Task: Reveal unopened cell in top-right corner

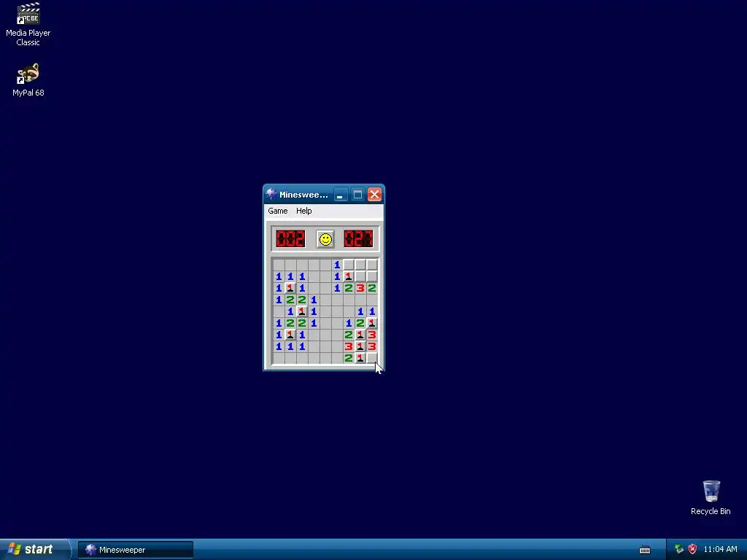Action: 372,265
